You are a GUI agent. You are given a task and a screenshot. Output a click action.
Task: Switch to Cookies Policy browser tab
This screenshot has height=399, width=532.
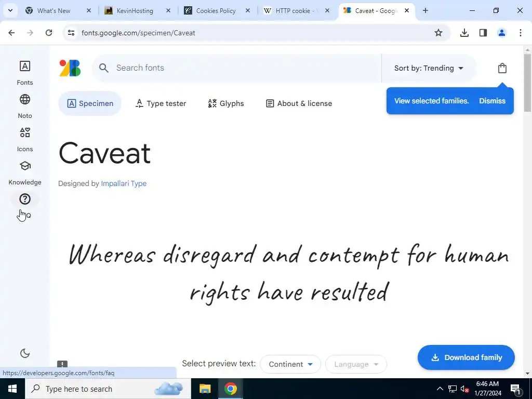pos(216,10)
